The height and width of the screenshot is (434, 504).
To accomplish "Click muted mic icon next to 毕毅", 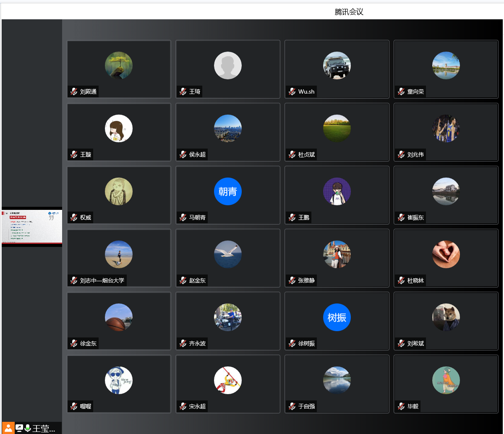I will 401,406.
